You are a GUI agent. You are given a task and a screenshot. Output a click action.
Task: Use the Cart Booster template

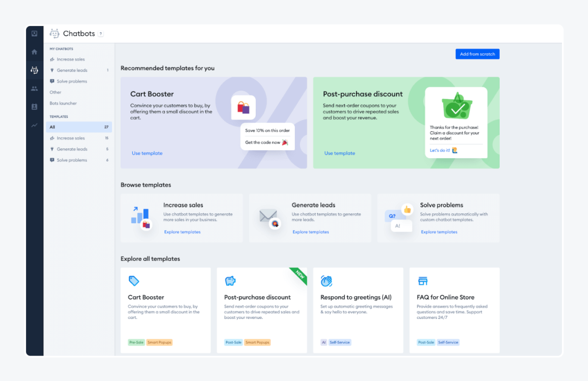click(x=147, y=153)
